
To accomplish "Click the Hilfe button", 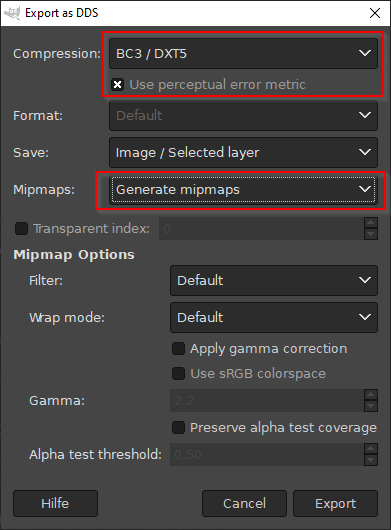I will click(x=55, y=503).
